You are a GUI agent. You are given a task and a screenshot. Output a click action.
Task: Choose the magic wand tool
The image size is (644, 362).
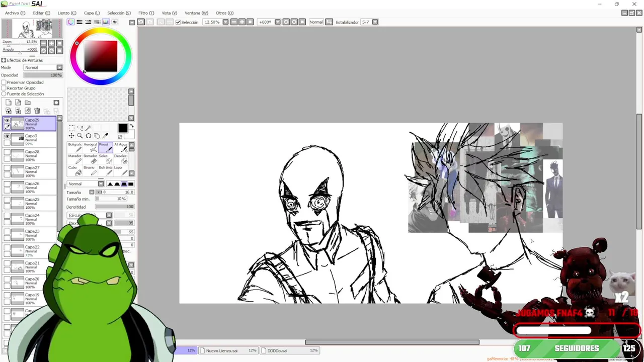[88, 128]
